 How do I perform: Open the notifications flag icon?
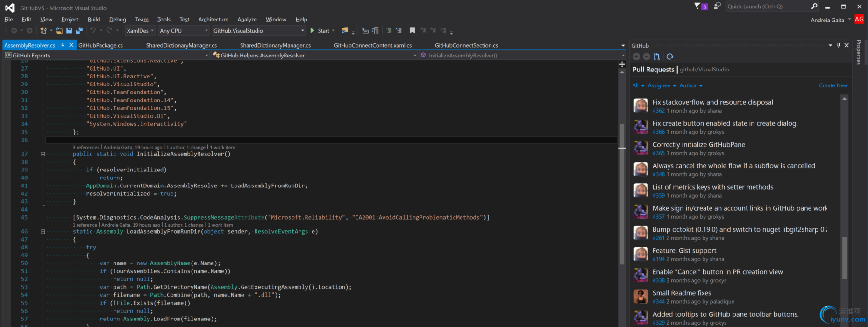pyautogui.click(x=701, y=7)
